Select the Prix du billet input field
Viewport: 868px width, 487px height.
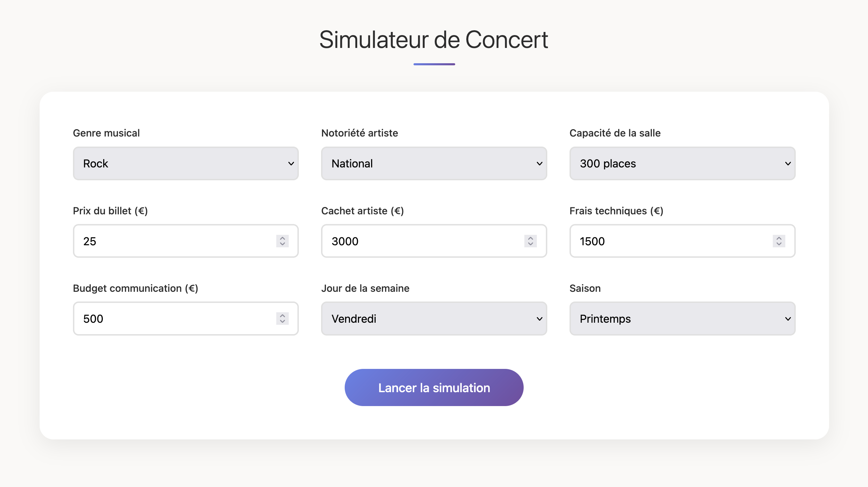pos(156,241)
